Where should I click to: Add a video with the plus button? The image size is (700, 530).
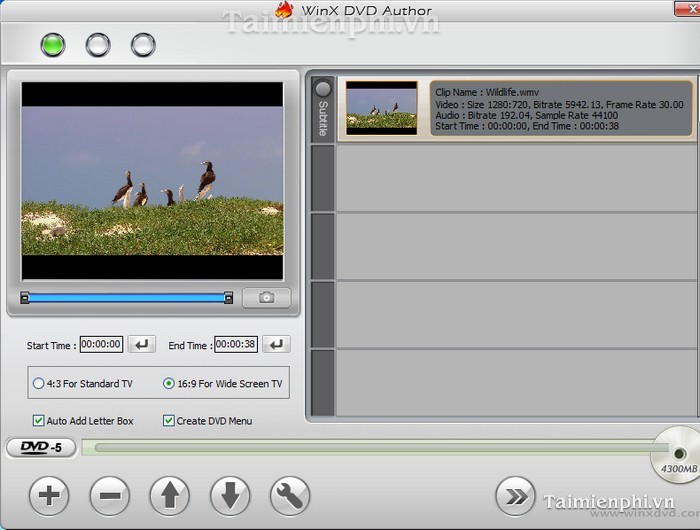(49, 496)
